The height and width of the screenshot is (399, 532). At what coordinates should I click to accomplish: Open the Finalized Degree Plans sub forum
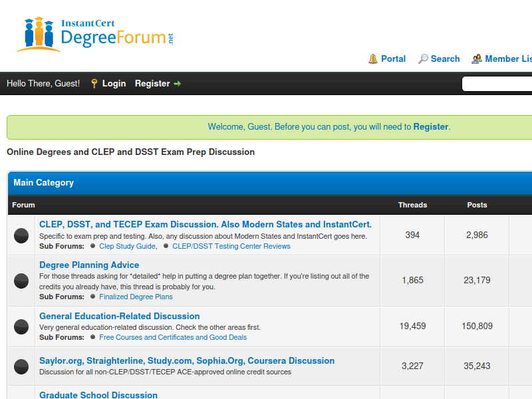[136, 297]
